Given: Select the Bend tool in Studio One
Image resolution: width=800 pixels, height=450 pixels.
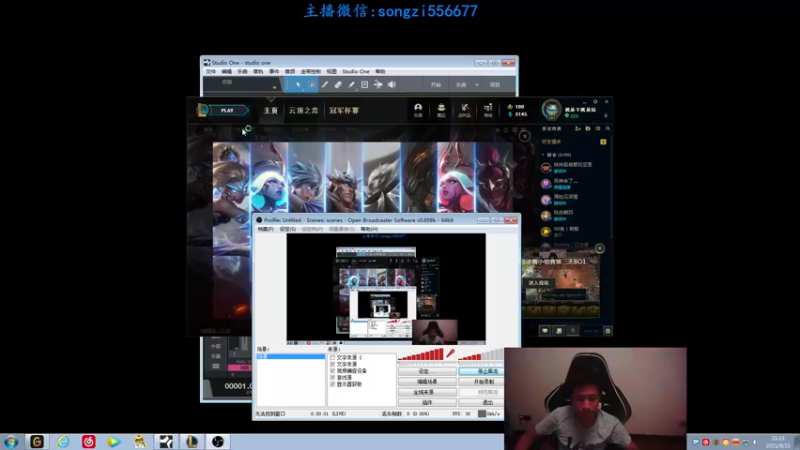Looking at the screenshot, I should (x=378, y=85).
